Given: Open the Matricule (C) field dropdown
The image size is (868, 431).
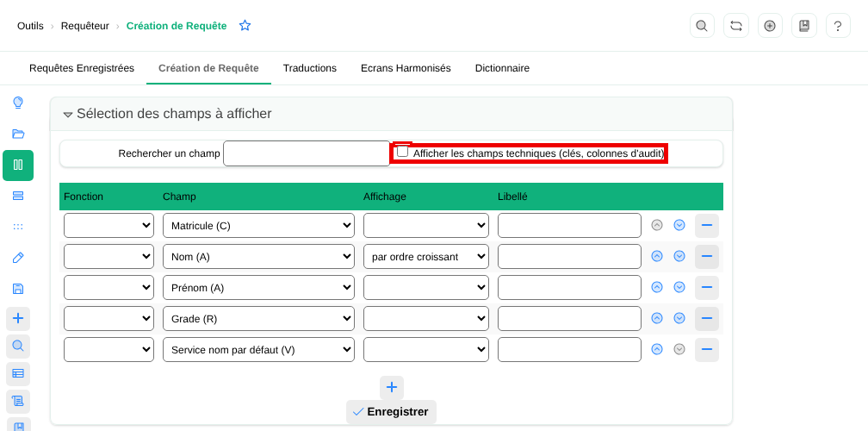Looking at the screenshot, I should (x=258, y=226).
